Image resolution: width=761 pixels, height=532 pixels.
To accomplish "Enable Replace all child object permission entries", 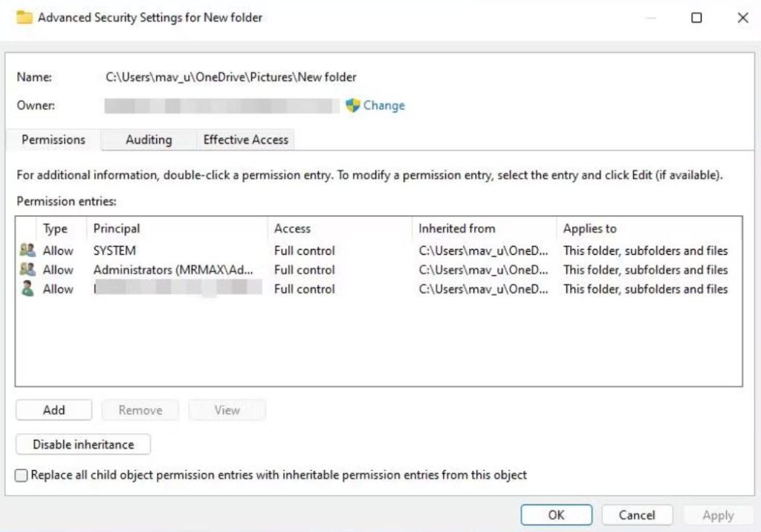I will pos(22,475).
